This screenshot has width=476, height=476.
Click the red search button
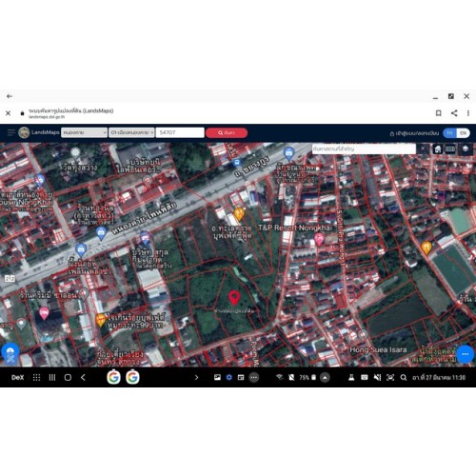coord(227,132)
